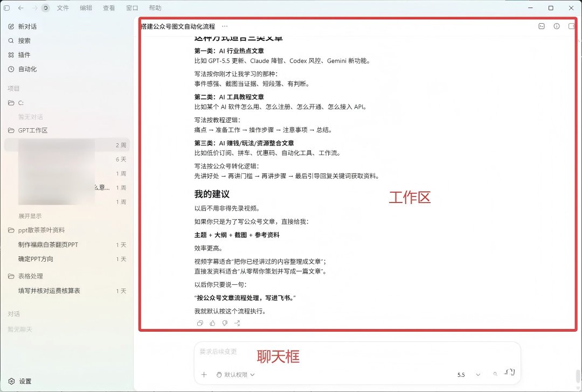Toggle the sidebar panel icon
Viewport: 582px width, 392px height.
(6, 8)
